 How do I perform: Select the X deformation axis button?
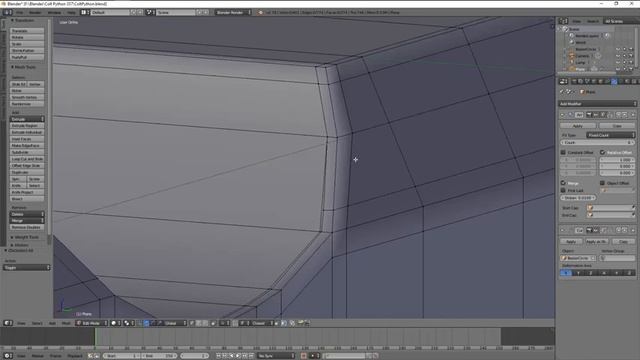pyautogui.click(x=566, y=273)
